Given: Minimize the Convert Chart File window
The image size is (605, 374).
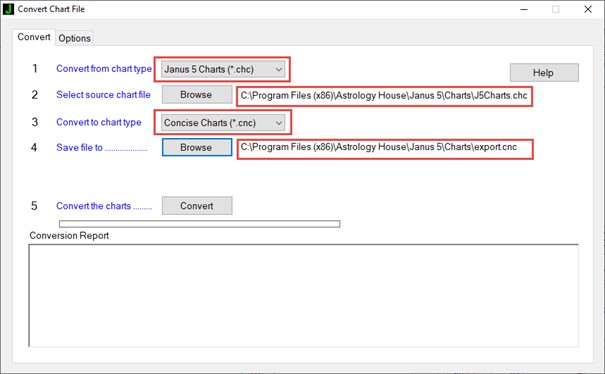Looking at the screenshot, I should tap(524, 9).
